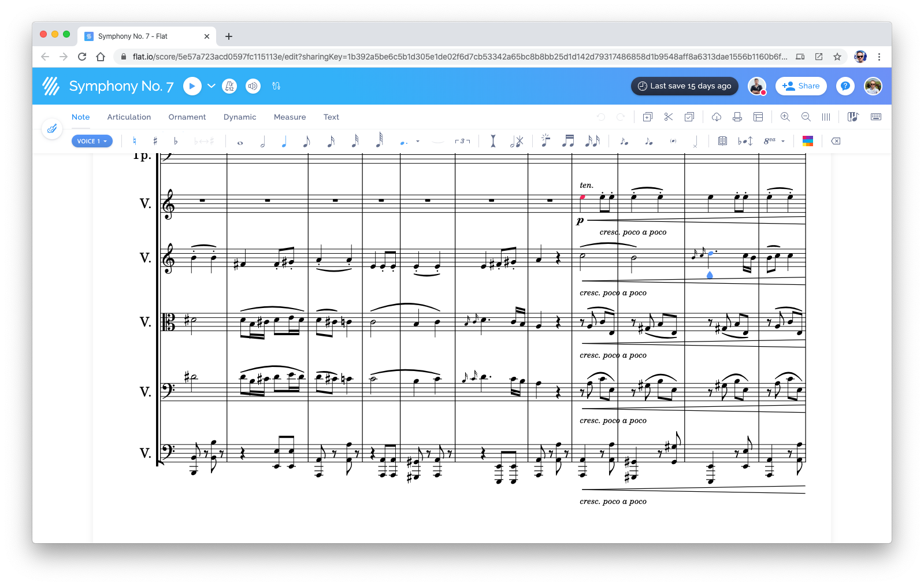
Task: Switch to the Dynamic tab
Action: point(240,117)
